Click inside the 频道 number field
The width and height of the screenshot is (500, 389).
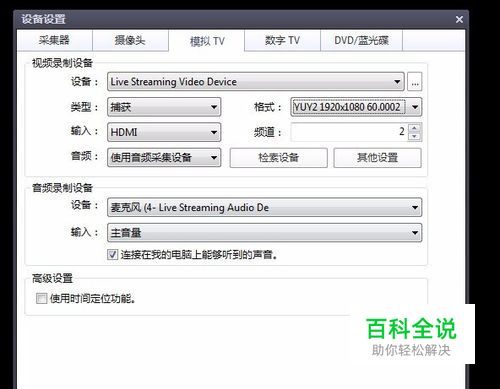point(349,132)
